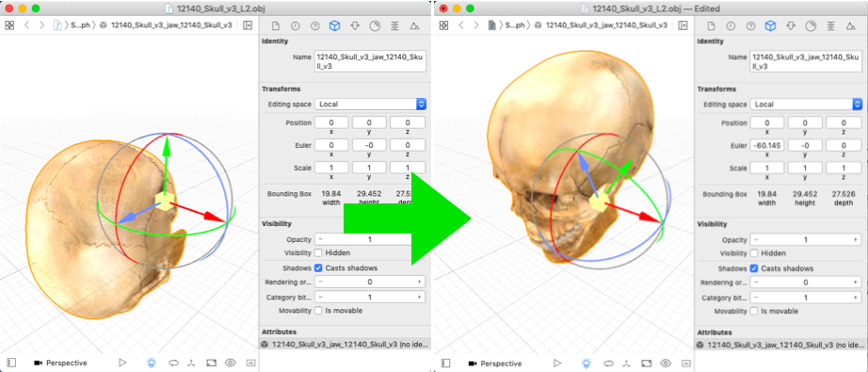Open the Node inspector cube tab in Edited window
This screenshot has width=868, height=372.
(769, 26)
